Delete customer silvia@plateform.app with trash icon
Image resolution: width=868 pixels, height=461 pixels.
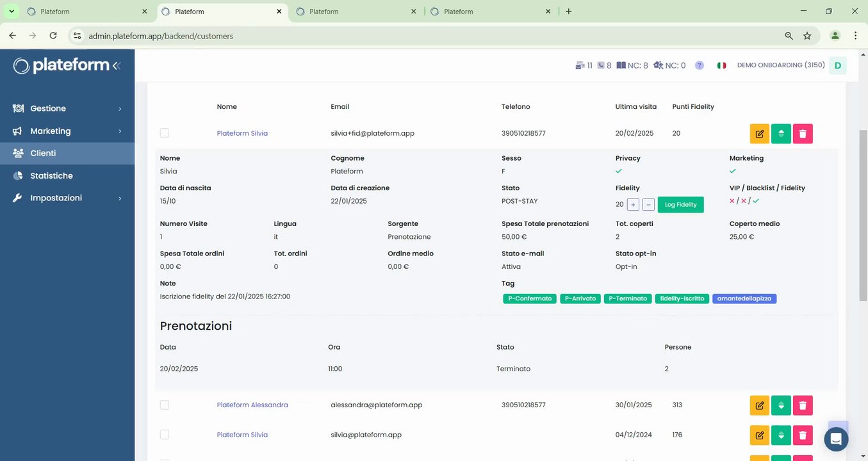tap(803, 435)
